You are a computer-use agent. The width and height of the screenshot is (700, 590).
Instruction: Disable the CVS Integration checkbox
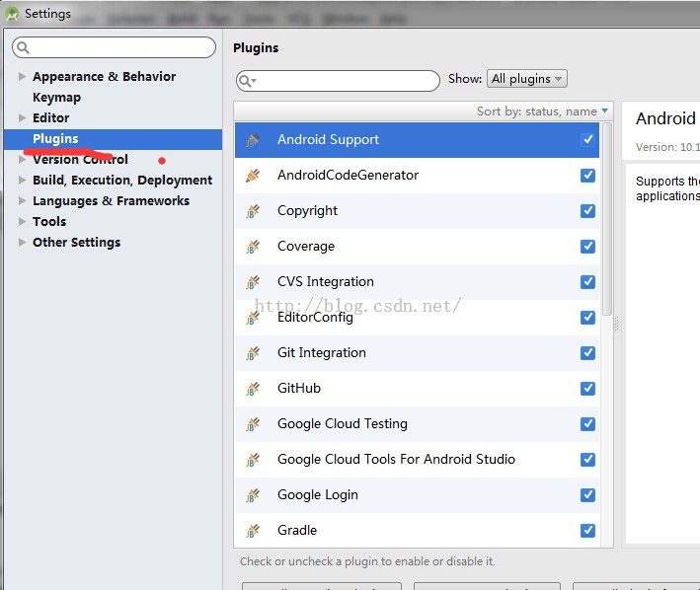coord(588,282)
